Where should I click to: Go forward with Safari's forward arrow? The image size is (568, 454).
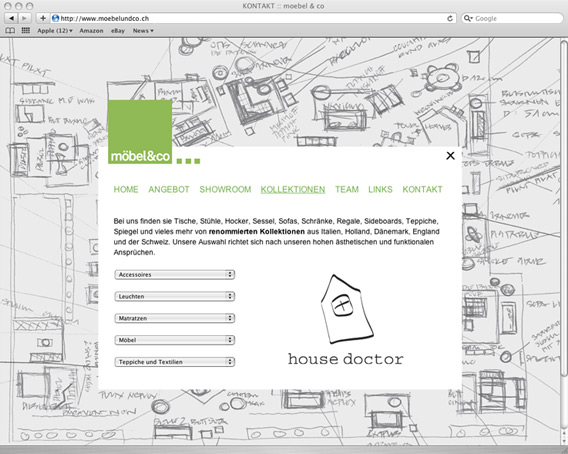click(x=24, y=18)
